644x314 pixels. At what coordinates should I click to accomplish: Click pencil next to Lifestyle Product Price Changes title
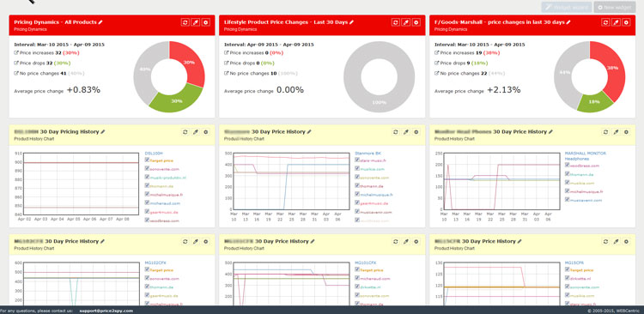pyautogui.click(x=351, y=22)
